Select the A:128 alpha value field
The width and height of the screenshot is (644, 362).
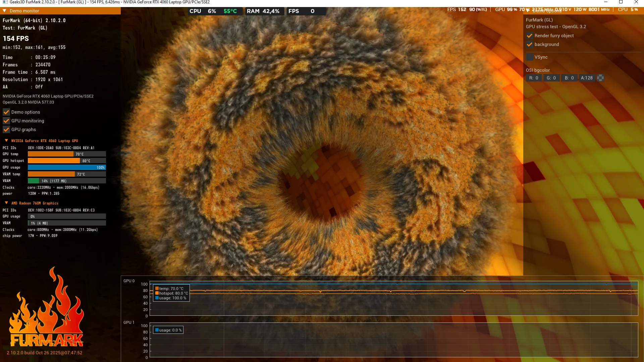click(x=587, y=78)
